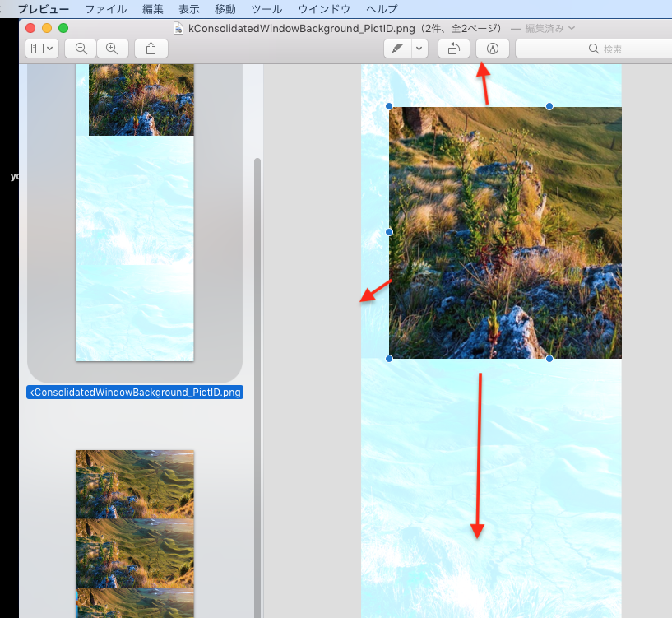Toggle the Markup toolbar button
The height and width of the screenshot is (618, 672).
[x=493, y=49]
